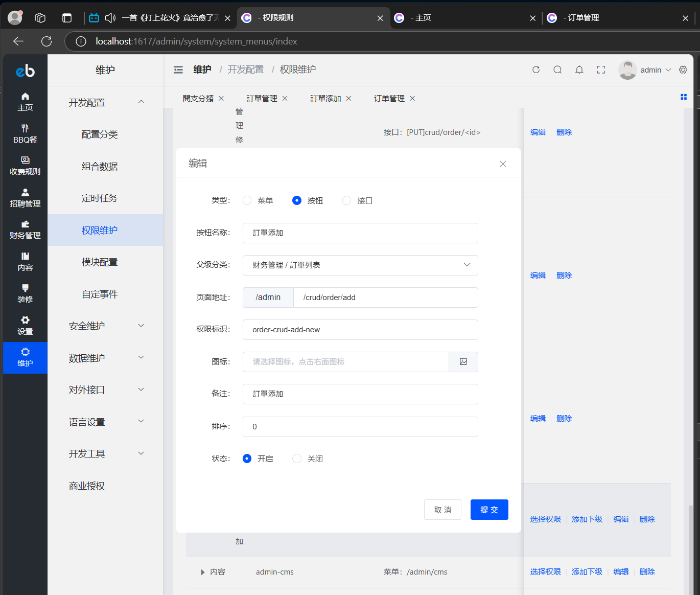Viewport: 700px width, 595px height.
Task: Expand the 对外接口 menu group
Action: 105,390
